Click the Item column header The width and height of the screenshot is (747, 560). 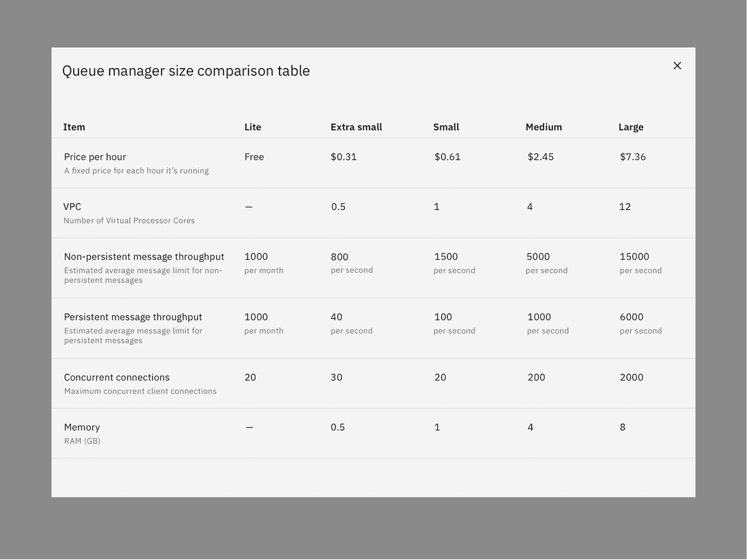click(x=74, y=126)
